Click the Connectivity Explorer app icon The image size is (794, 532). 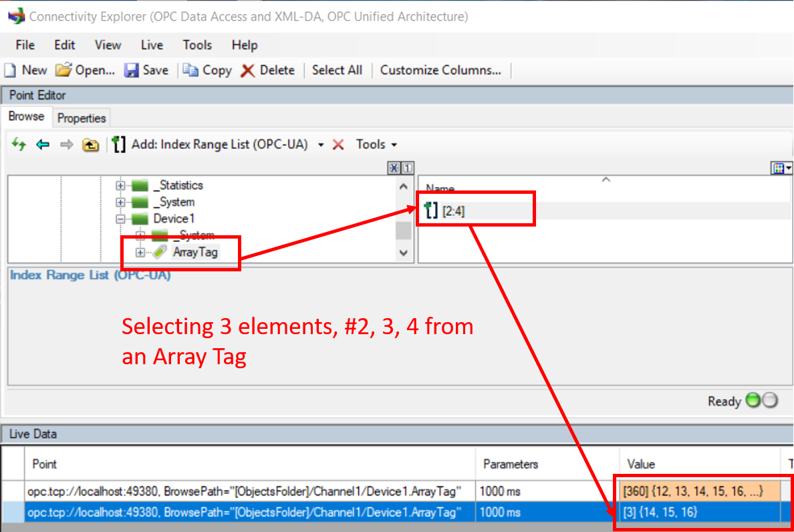(x=16, y=16)
